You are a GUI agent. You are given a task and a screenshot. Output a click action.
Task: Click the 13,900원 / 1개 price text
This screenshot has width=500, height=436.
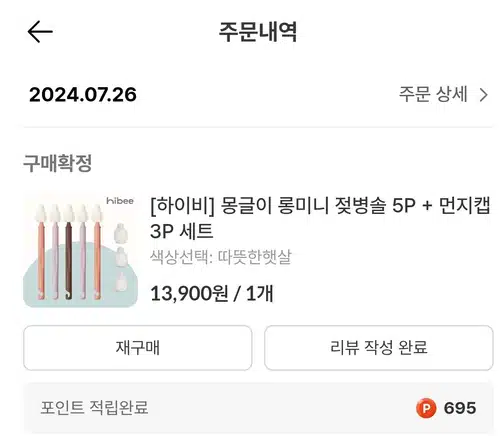tap(212, 294)
